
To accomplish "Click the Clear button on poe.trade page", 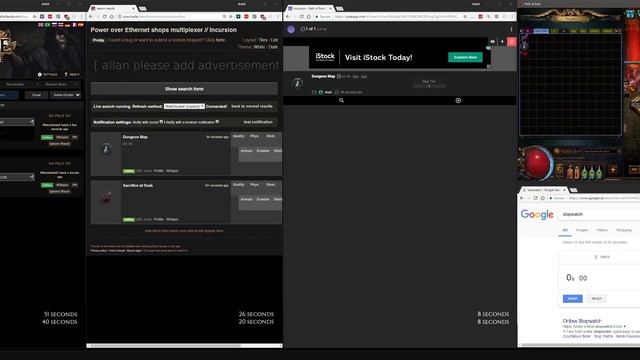I will (36, 95).
